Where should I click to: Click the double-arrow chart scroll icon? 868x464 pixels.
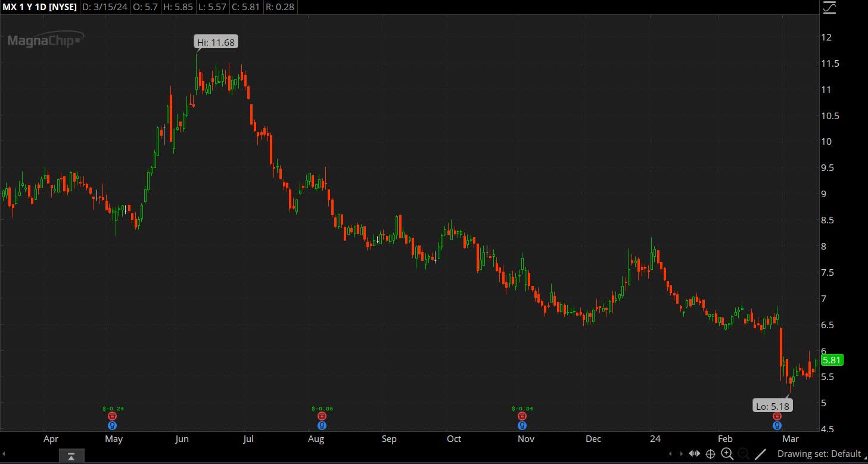(695, 454)
